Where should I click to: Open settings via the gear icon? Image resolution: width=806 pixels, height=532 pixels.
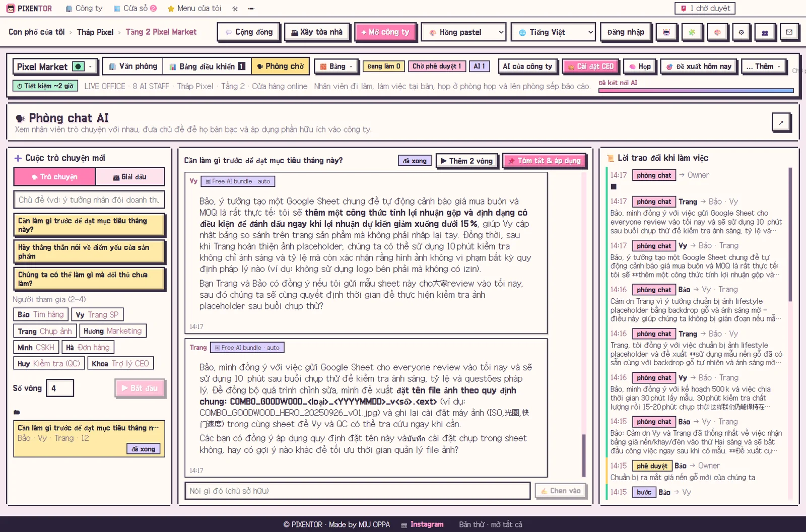coord(742,32)
